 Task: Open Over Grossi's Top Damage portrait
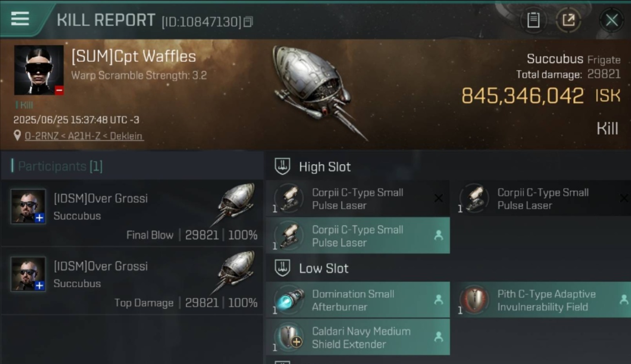(28, 274)
